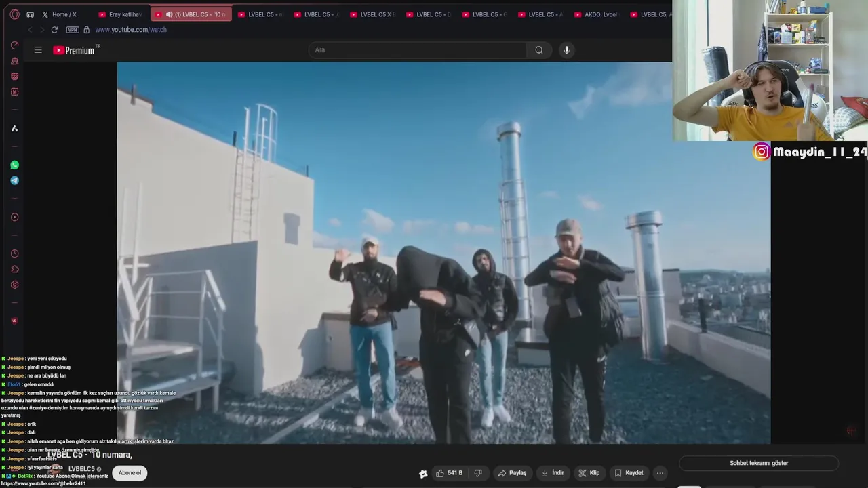Image resolution: width=868 pixels, height=488 pixels.
Task: Dislike the video with thumbs-down
Action: tap(478, 473)
